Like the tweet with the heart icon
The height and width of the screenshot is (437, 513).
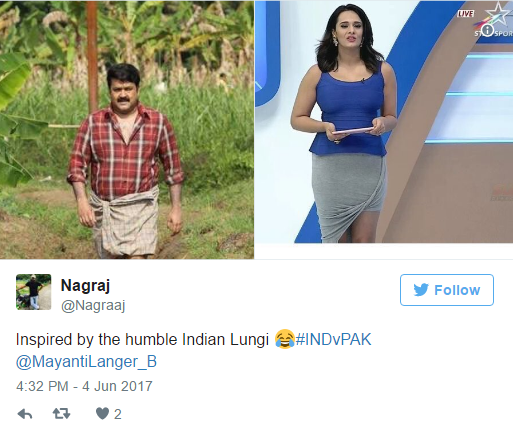(102, 414)
